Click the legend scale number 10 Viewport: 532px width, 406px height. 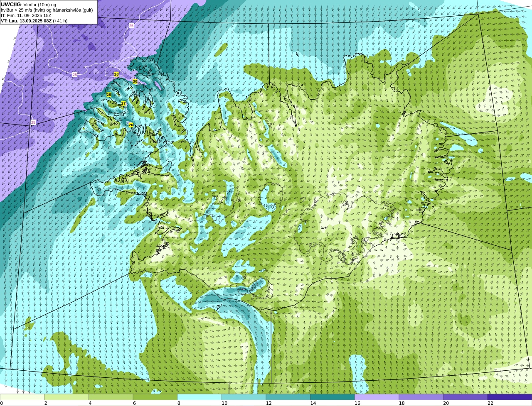pos(224,403)
